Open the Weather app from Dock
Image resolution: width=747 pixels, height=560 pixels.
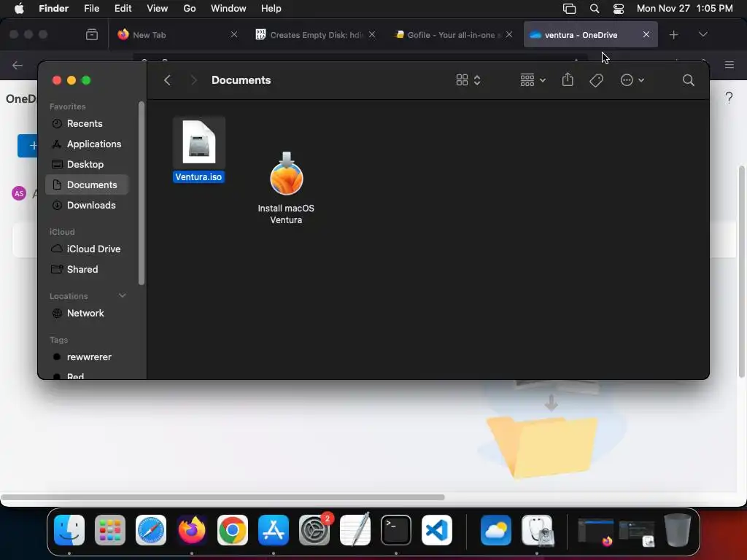click(x=496, y=530)
